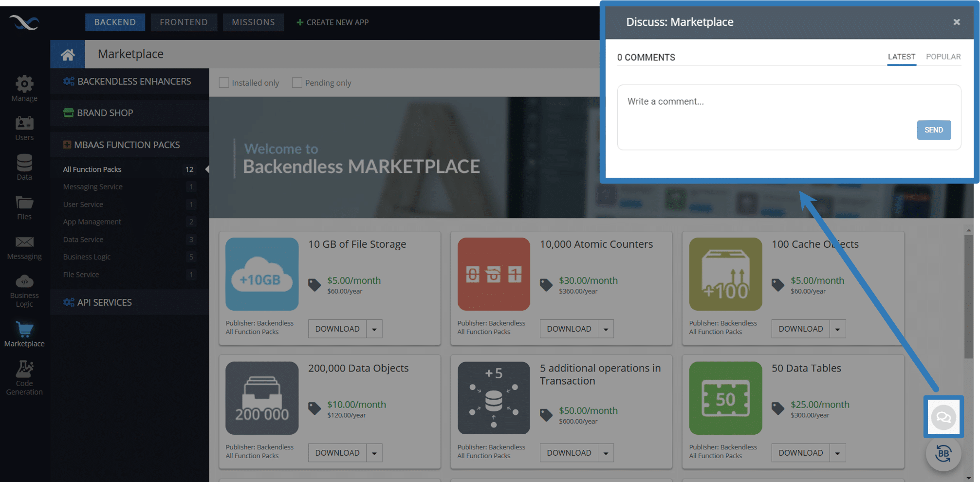Show Latest comments tab

[x=901, y=57]
